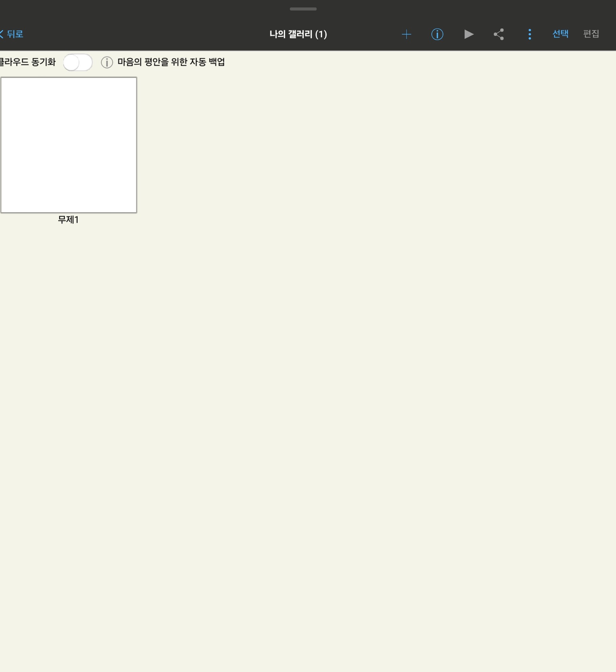Open the three-dot more options menu
The image size is (616, 672).
(x=529, y=34)
